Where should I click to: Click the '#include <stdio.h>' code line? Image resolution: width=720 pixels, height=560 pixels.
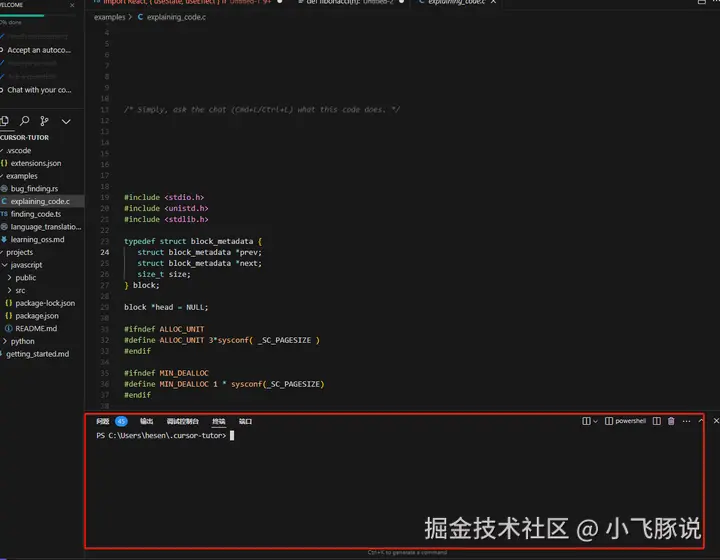tap(164, 197)
